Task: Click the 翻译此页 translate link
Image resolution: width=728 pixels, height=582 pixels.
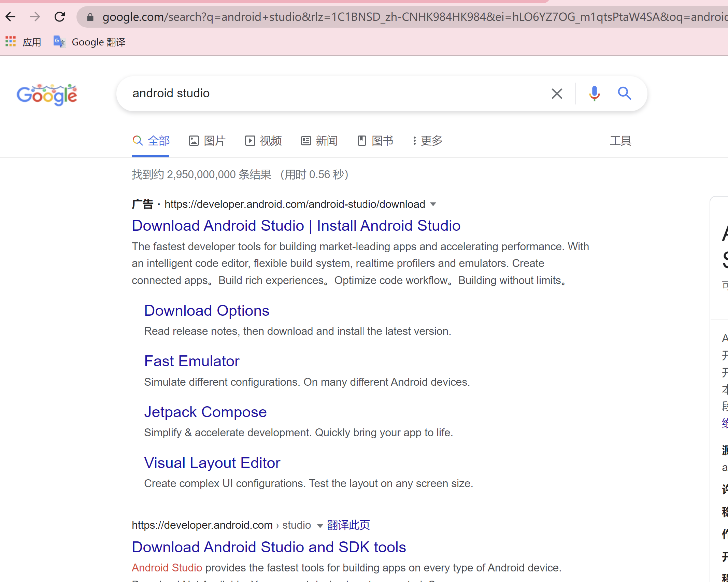Action: coord(348,525)
